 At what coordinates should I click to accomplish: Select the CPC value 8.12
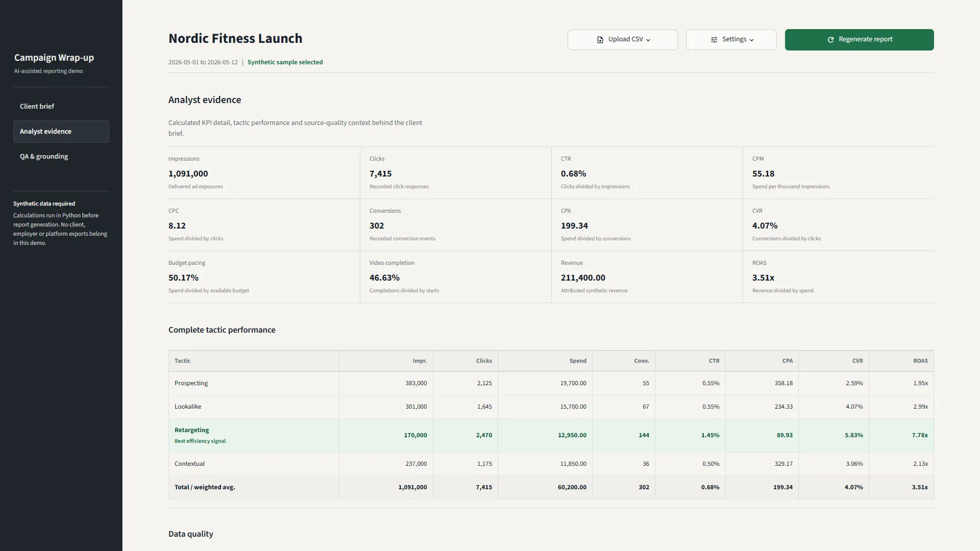177,226
